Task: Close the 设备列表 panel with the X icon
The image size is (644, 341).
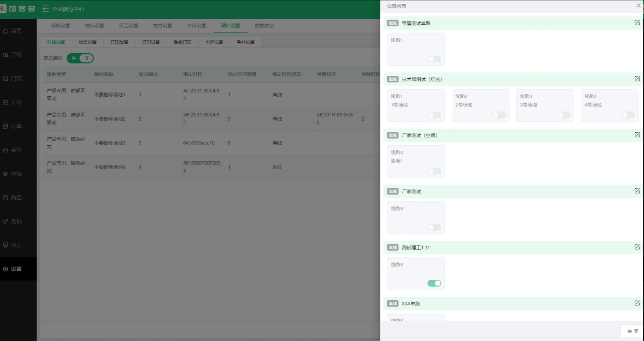Action: pos(639,5)
